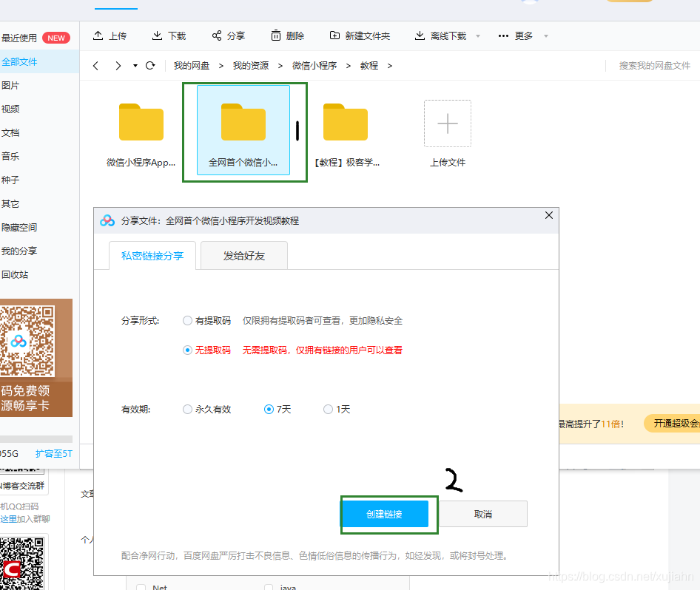Open 隐藏空间 in the sidebar
This screenshot has width=700, height=590.
(39, 228)
